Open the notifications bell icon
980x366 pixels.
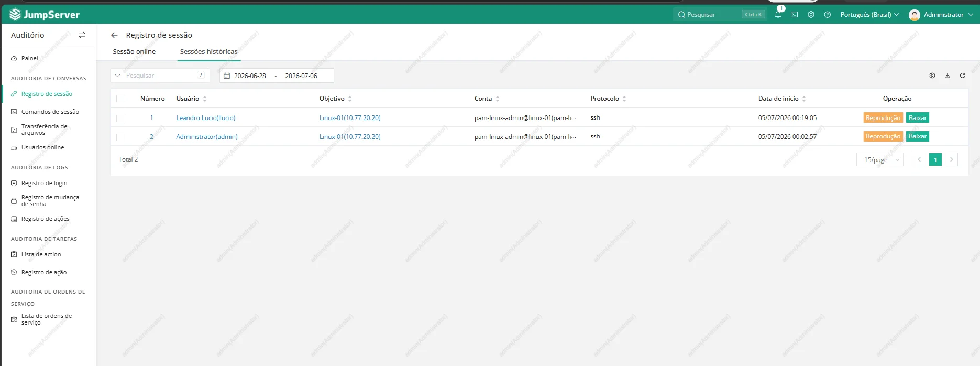[778, 15]
